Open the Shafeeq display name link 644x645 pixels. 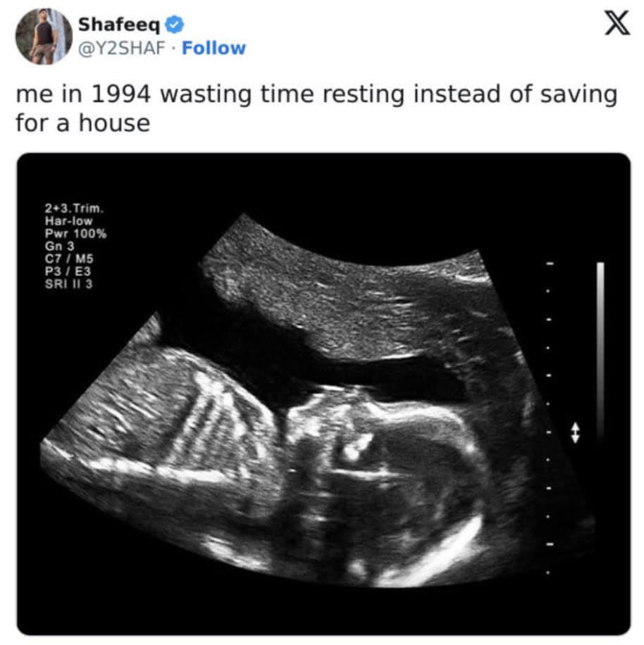tap(119, 25)
